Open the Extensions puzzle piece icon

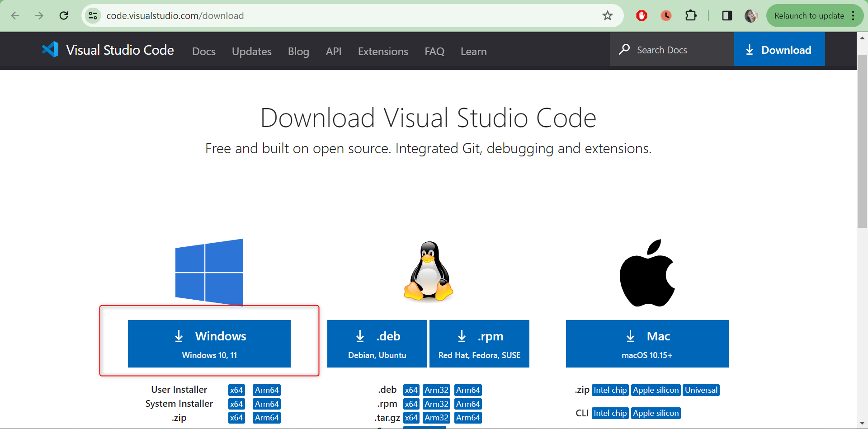coord(690,16)
